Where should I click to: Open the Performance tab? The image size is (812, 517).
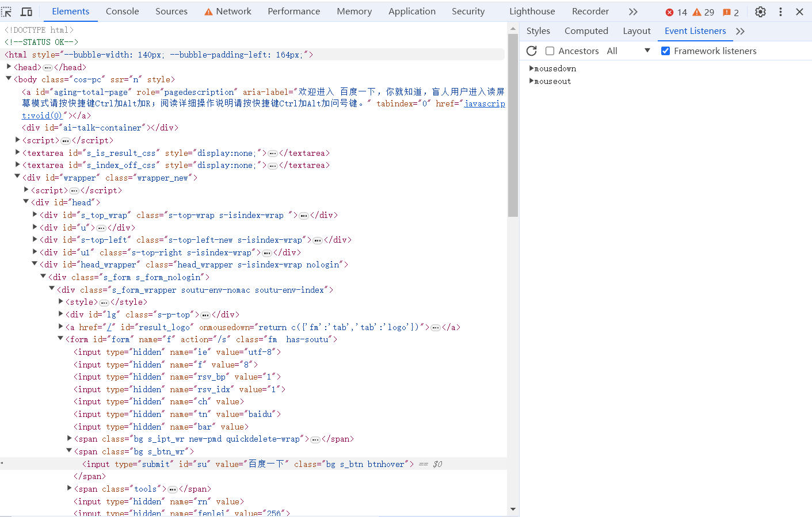(293, 12)
